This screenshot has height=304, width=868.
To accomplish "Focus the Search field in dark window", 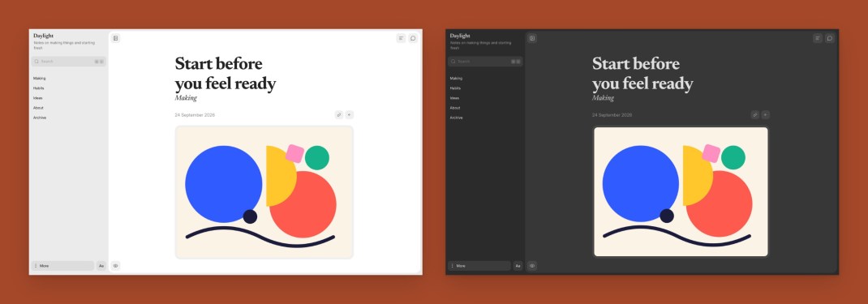I will [485, 62].
